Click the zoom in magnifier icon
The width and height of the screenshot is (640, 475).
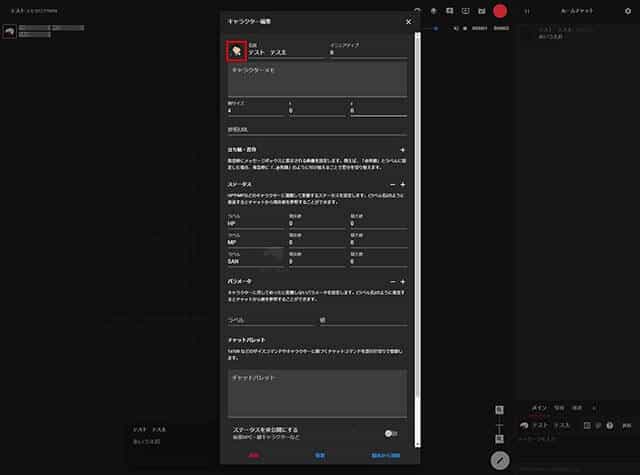pyautogui.click(x=499, y=411)
